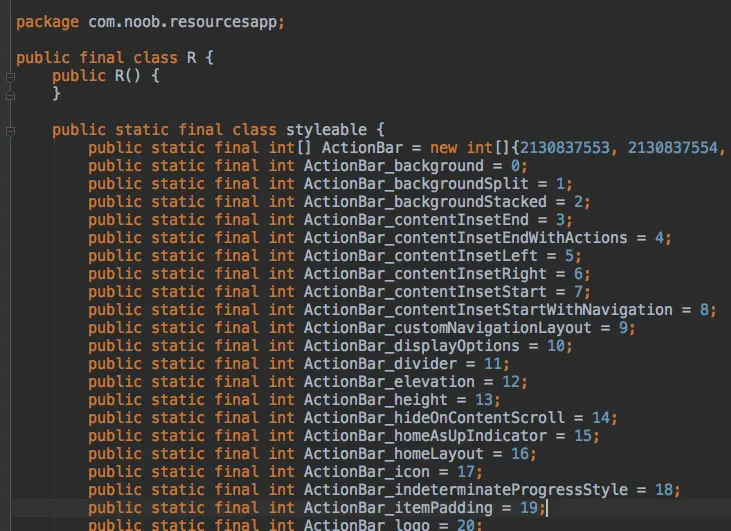Click the identifier ActionBar_displayOptions
The image size is (731, 531).
(412, 346)
